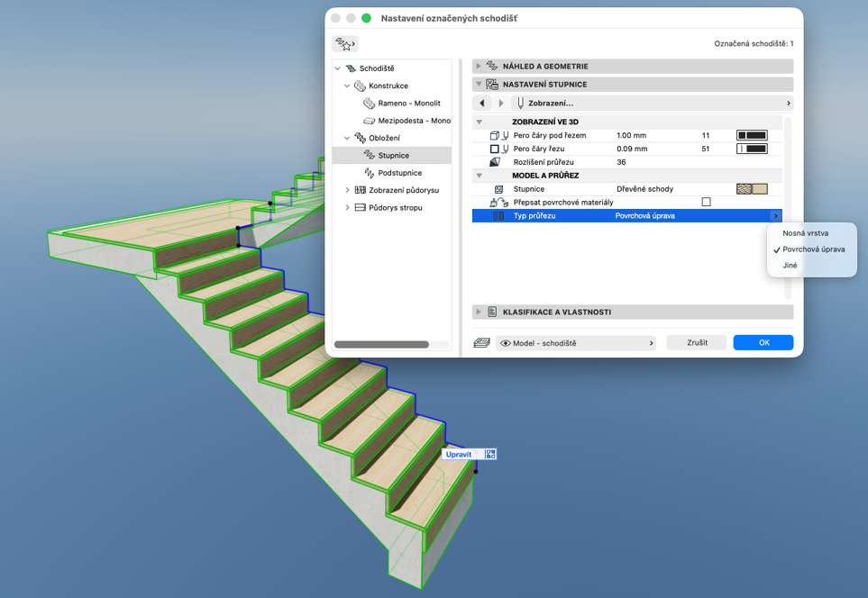868x598 pixels.
Task: Open the Model - schodiště layer dropdown
Action: (576, 343)
